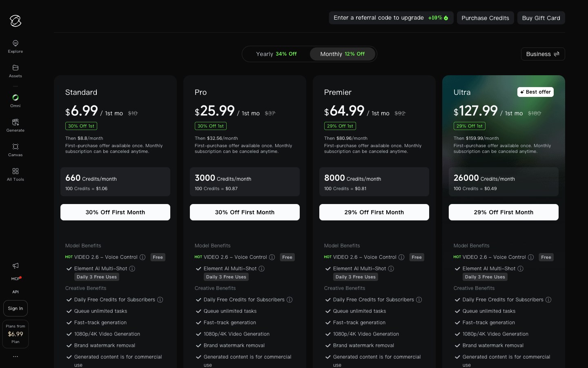This screenshot has width=588, height=368.
Task: Click Standard 30% Off First Month button
Action: 115,212
